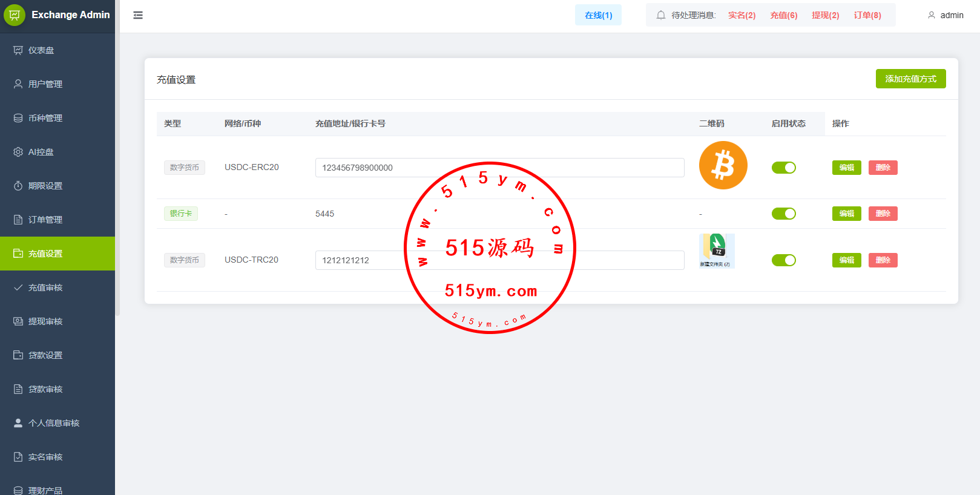The image size is (980, 495).
Task: Open pending 订单(8) notifications
Action: [867, 15]
